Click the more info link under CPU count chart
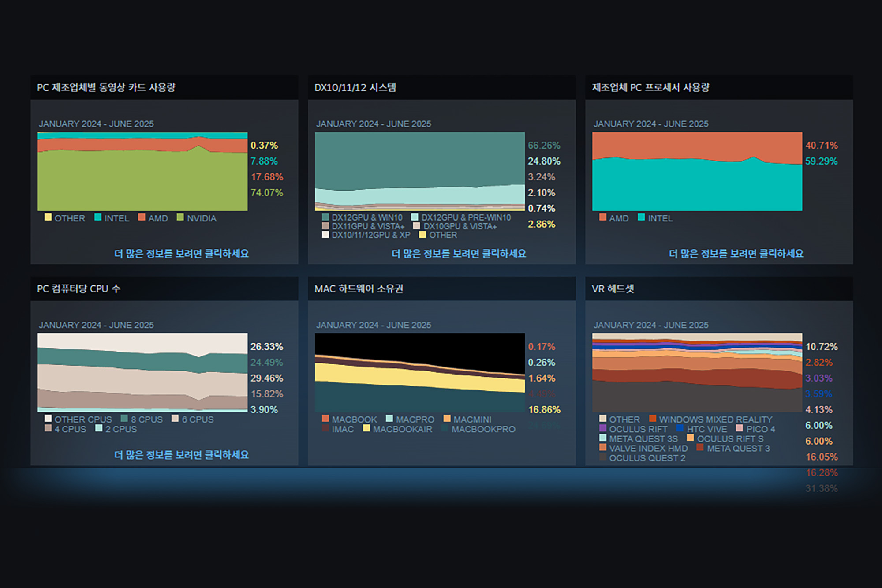Viewport: 882px width, 588px height. [181, 455]
